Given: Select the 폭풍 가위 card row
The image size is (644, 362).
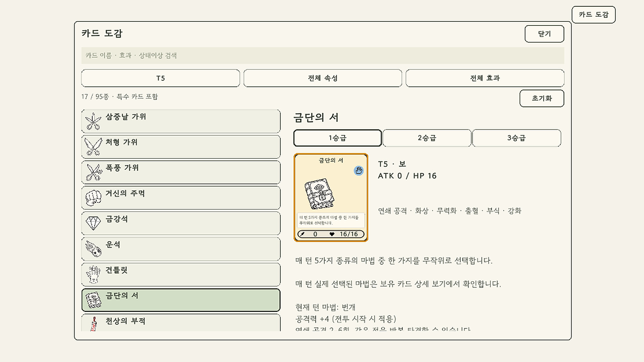Looking at the screenshot, I should [181, 172].
